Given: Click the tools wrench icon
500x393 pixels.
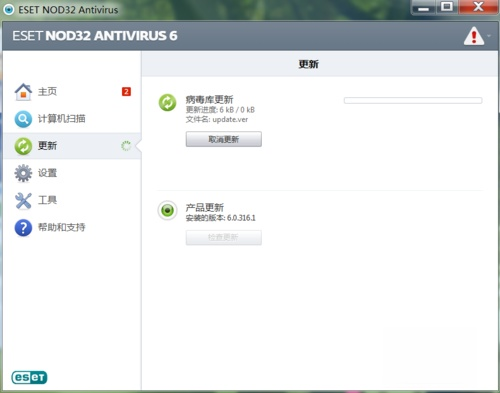Looking at the screenshot, I should coord(23,200).
